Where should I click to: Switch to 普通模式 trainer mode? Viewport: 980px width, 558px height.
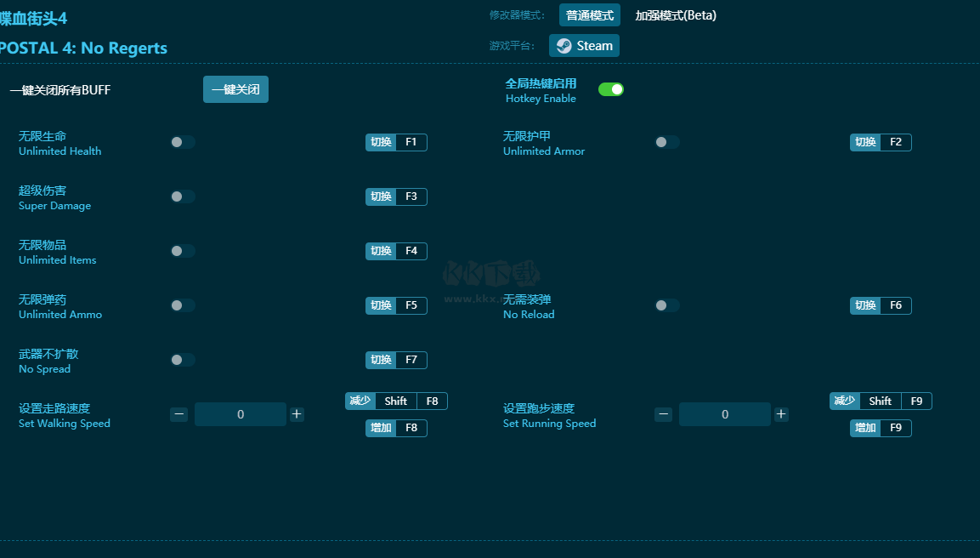[x=589, y=15]
